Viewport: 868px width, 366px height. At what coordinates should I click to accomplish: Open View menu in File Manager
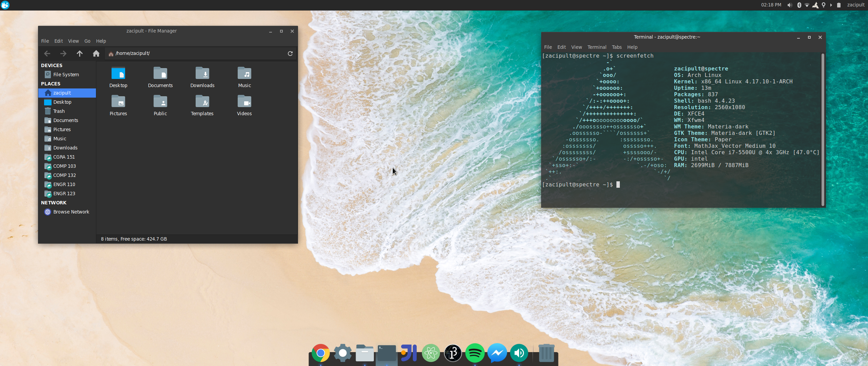(73, 41)
